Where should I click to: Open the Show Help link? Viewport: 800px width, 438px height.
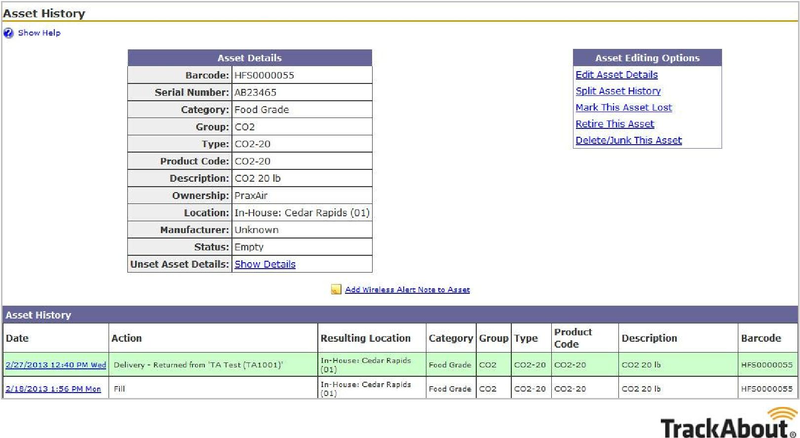pos(39,33)
